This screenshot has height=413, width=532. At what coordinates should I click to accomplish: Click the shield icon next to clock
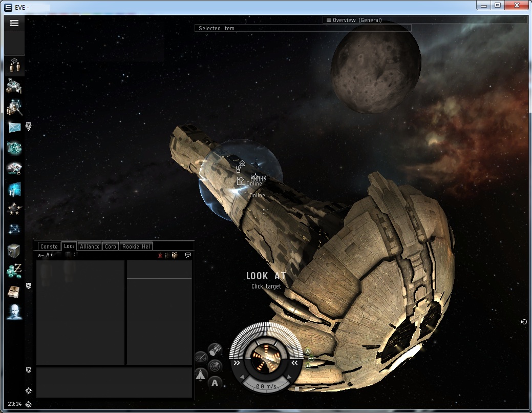pos(29,404)
